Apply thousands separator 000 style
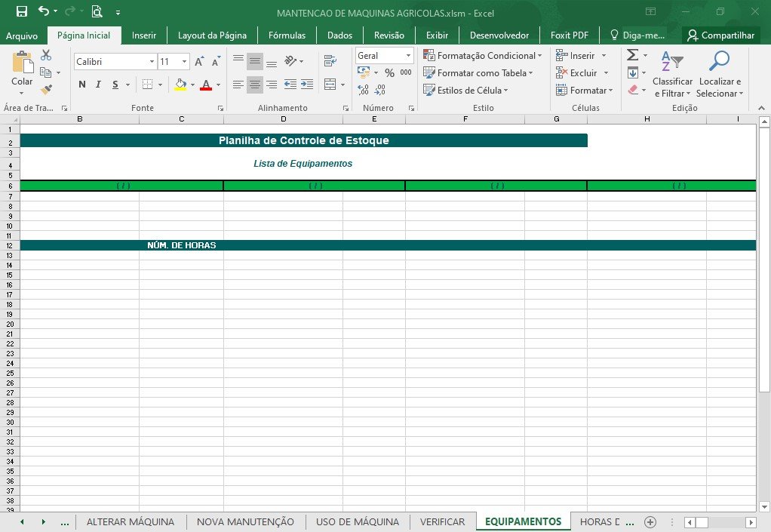Viewport: 771px width, 532px height. 406,72
